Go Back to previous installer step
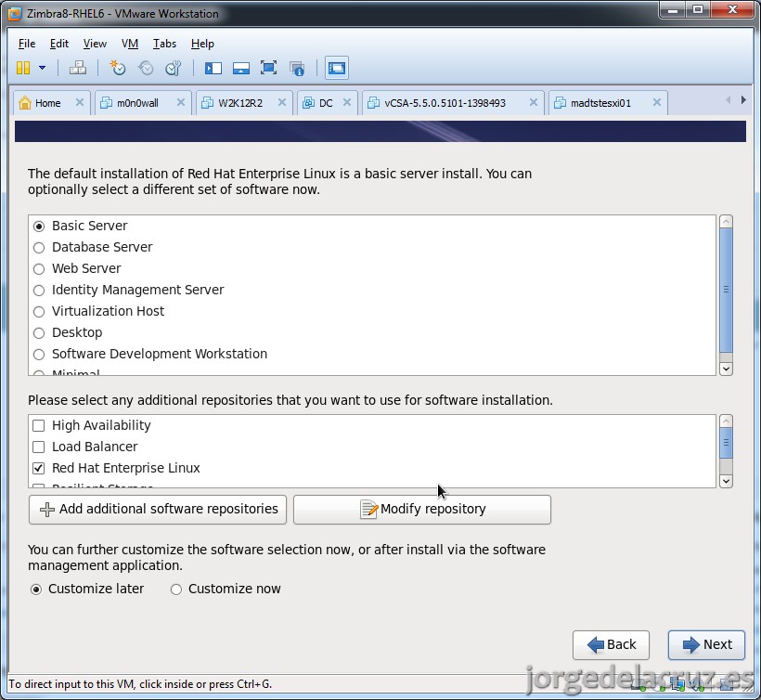 (x=611, y=644)
